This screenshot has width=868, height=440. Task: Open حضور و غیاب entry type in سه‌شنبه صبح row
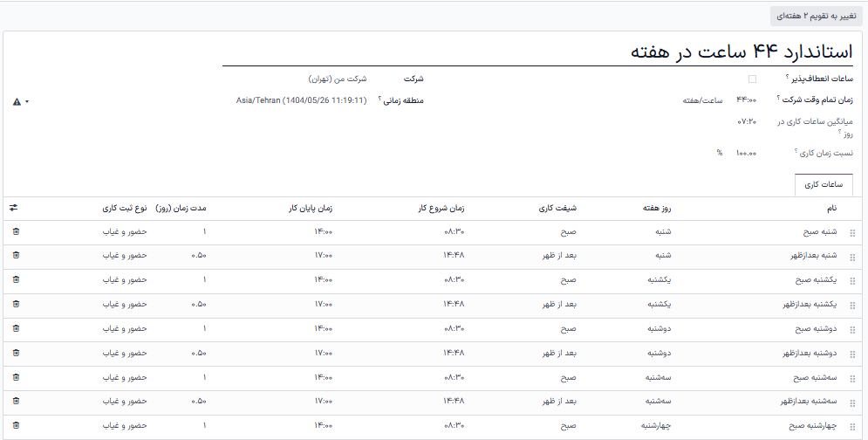126,377
